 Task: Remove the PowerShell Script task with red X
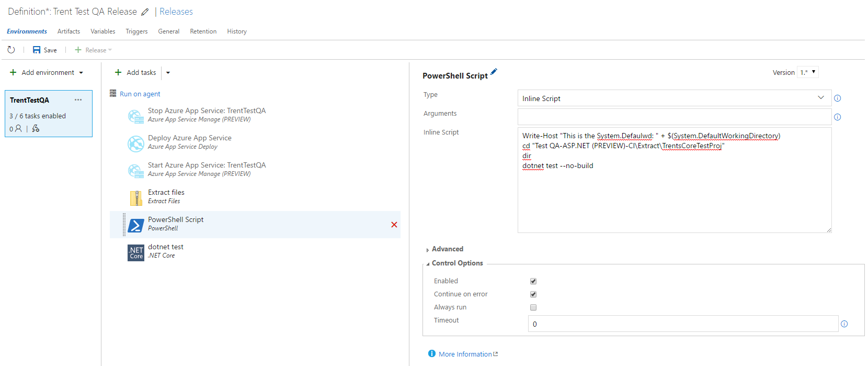click(394, 225)
